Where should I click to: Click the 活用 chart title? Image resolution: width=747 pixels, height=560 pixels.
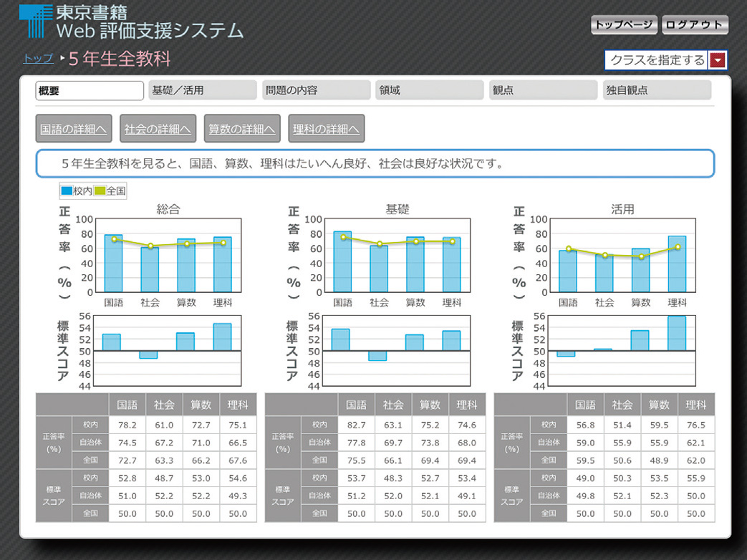pyautogui.click(x=622, y=209)
